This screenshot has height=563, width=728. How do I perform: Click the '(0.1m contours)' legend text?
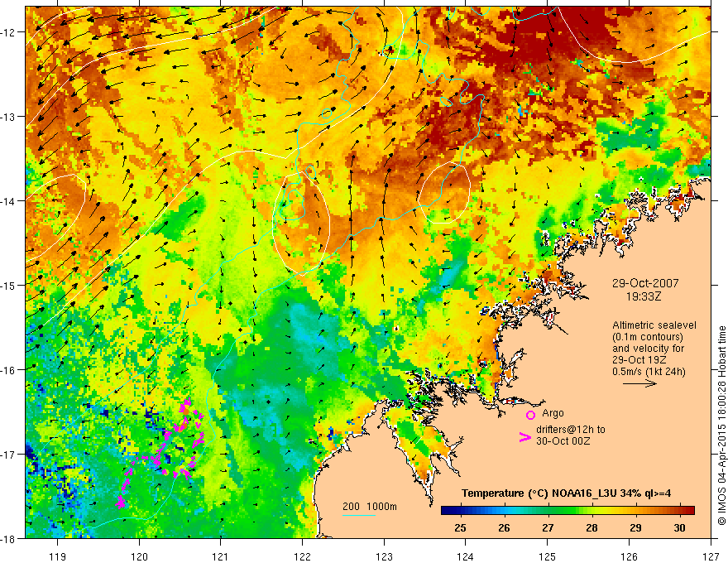647,337
